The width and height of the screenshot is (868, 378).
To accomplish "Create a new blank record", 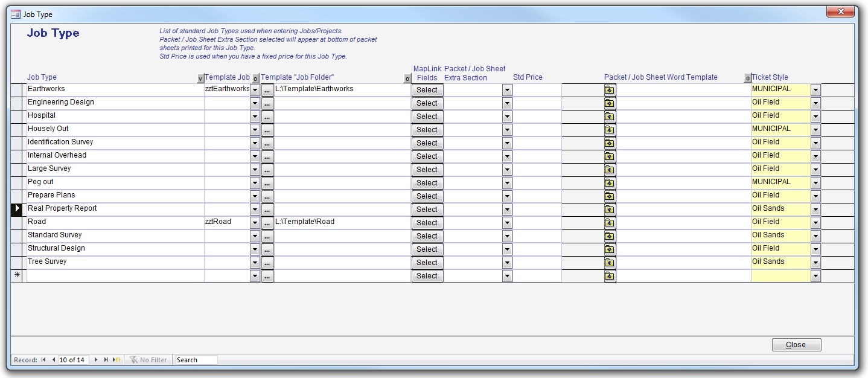I will [x=116, y=360].
